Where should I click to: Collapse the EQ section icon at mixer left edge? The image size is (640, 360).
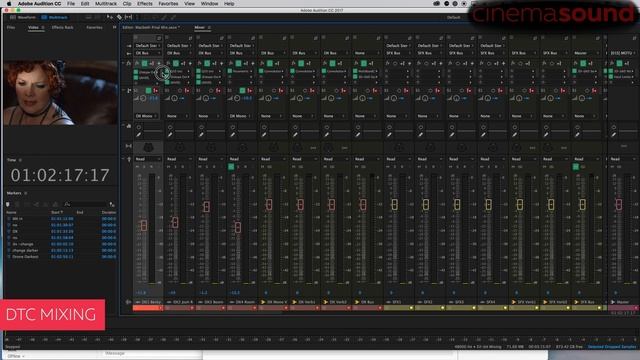[129, 127]
